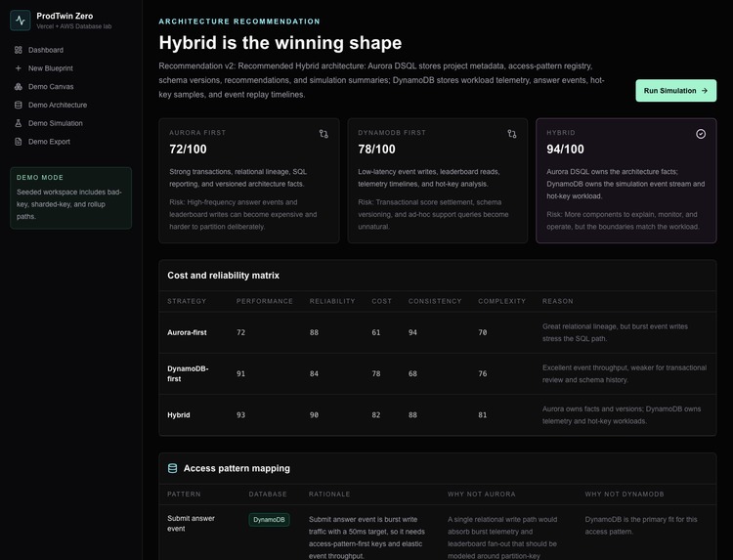Click the DynamoDB badge for Submit answer event
Viewport: 733px width, 560px height.
pyautogui.click(x=270, y=520)
